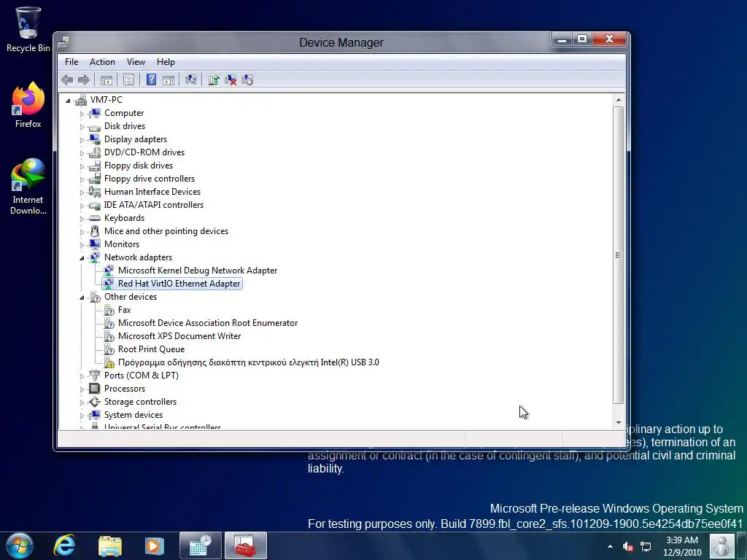
Task: Collapse the VM7-PC root node
Action: 68,101
